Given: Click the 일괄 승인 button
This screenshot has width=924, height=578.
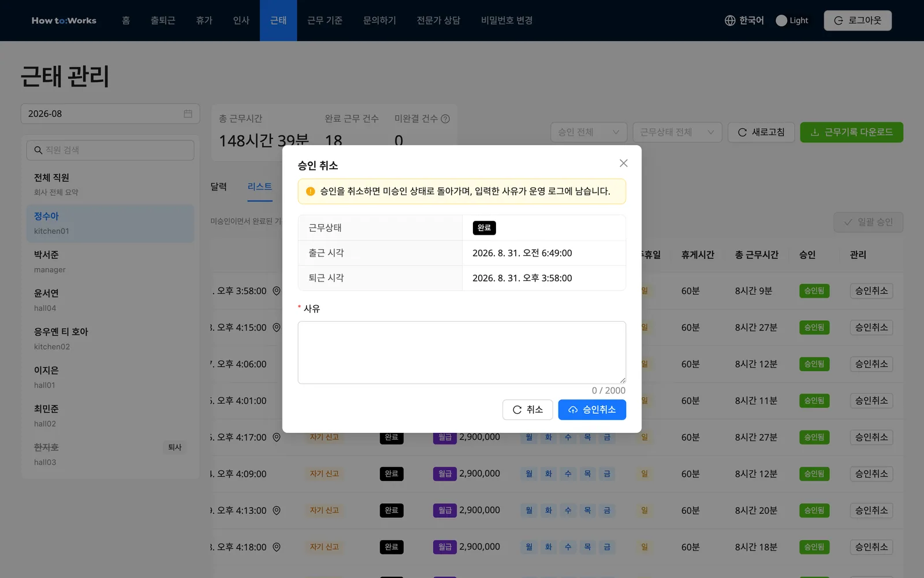Looking at the screenshot, I should pos(868,222).
